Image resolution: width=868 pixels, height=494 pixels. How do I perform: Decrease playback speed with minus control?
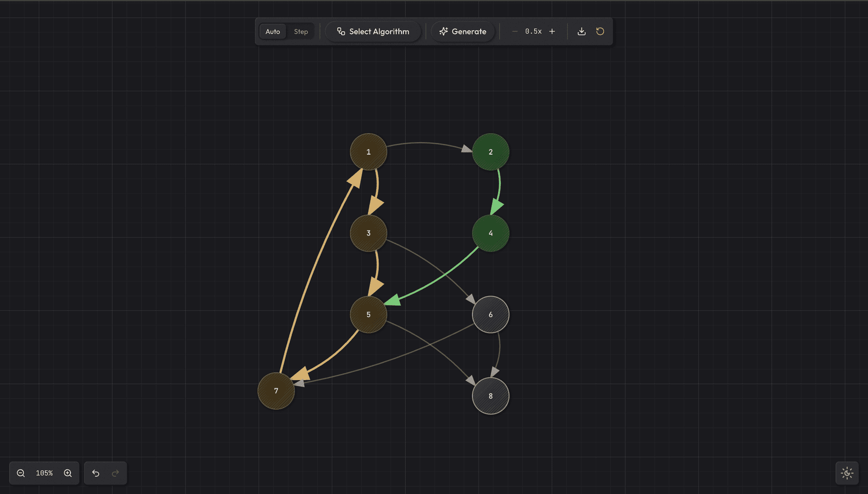pyautogui.click(x=515, y=31)
